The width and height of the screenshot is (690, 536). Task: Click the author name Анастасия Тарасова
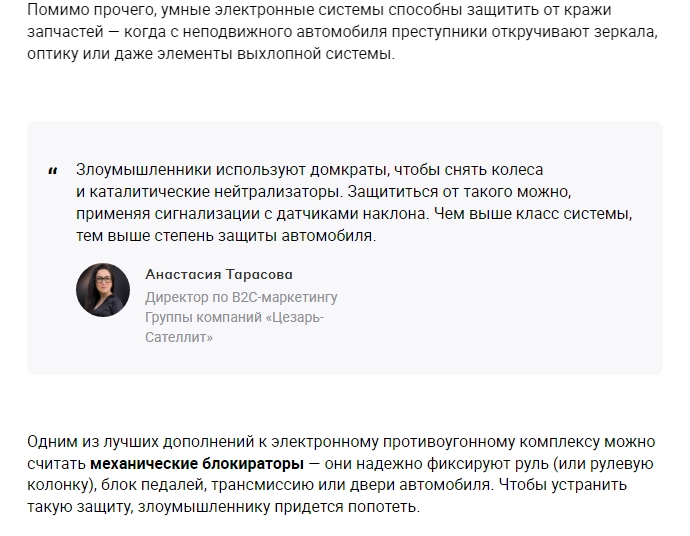(219, 274)
